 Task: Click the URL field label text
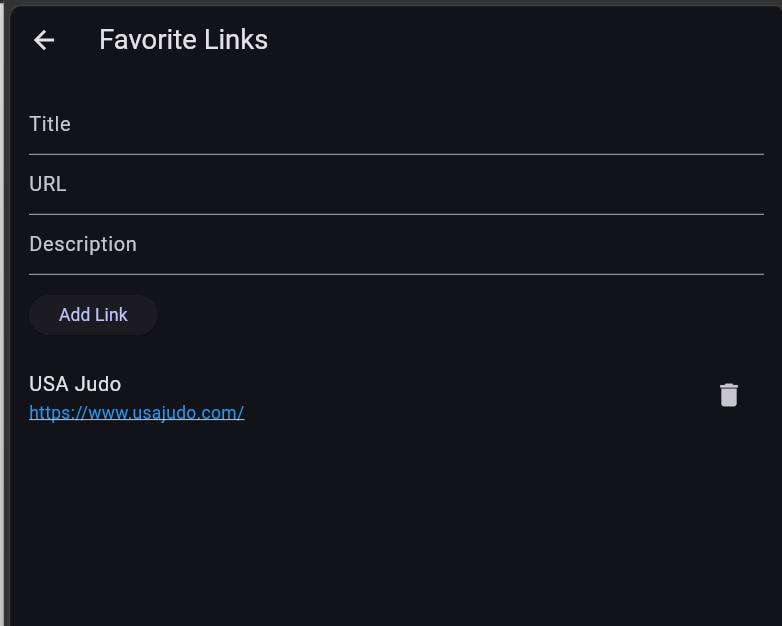point(48,184)
